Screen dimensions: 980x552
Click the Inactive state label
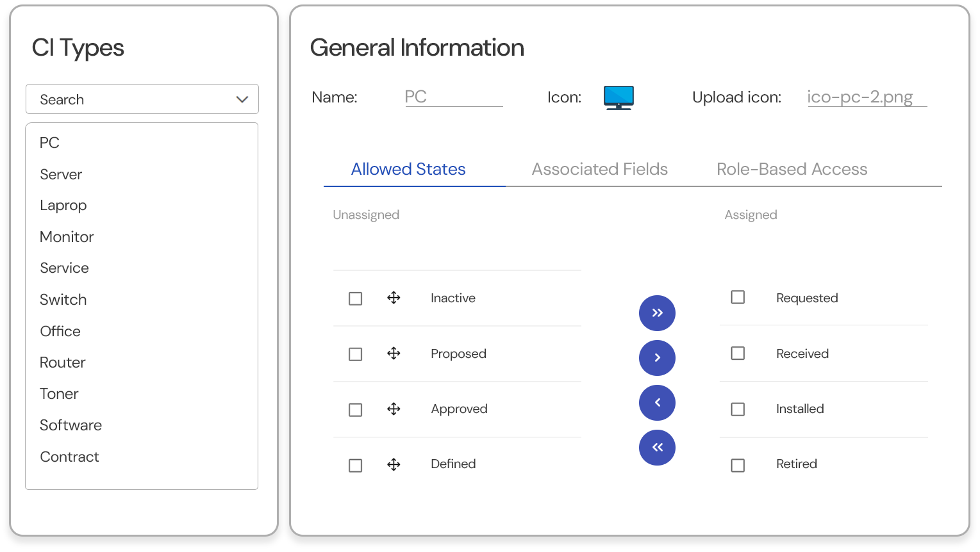453,298
